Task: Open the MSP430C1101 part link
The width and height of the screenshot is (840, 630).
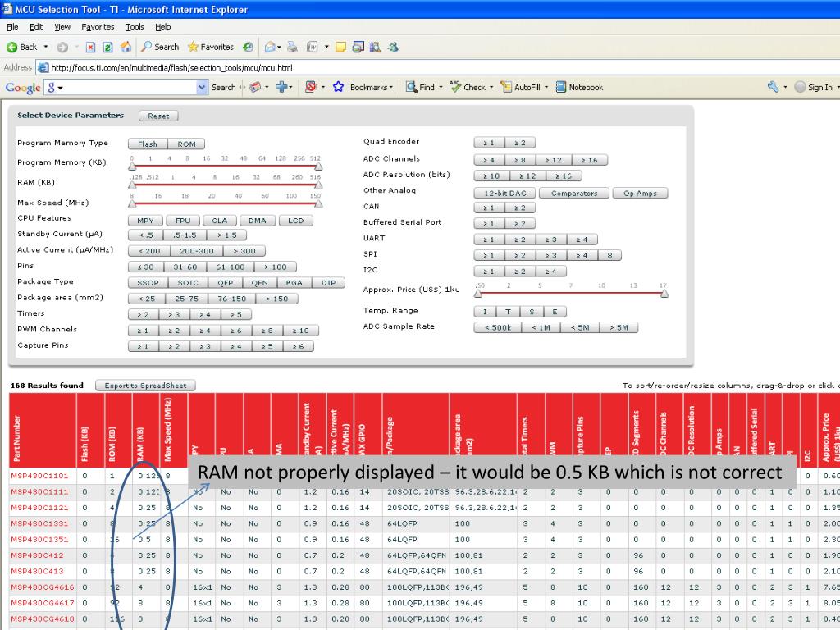Action: click(39, 476)
